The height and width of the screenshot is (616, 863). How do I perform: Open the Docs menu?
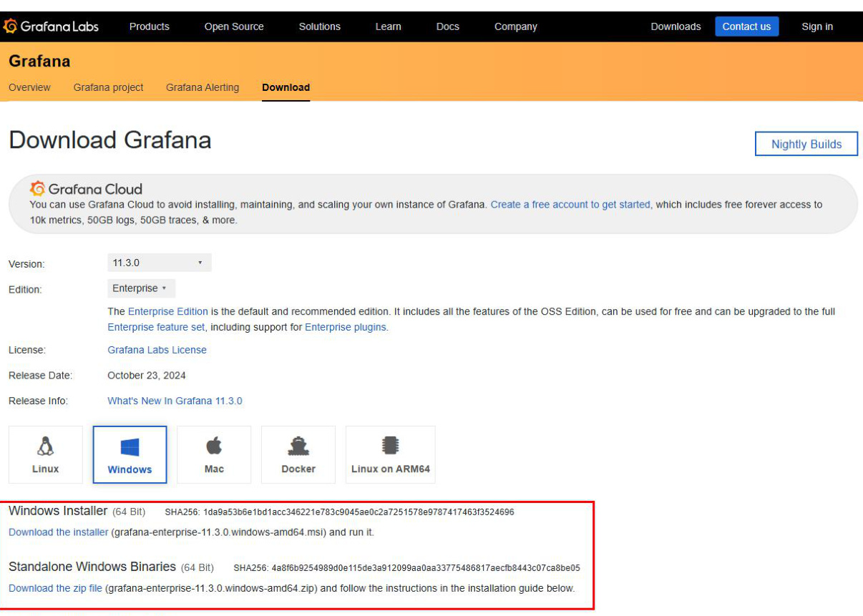[x=448, y=26]
